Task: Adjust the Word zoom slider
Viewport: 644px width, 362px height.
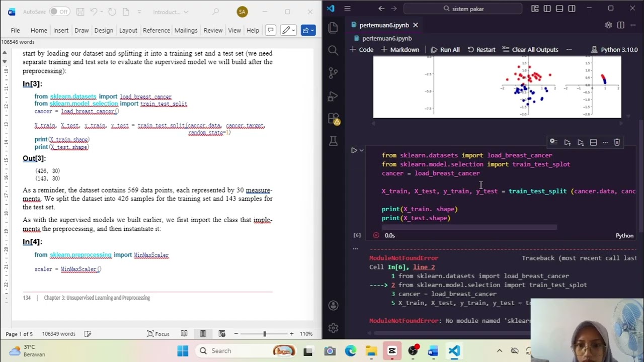Action: [264, 334]
